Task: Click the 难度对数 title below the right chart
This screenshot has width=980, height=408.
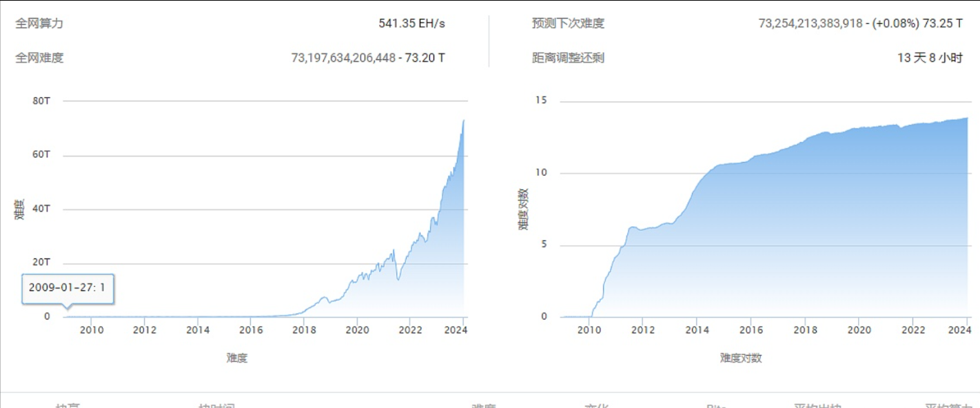Action: (x=741, y=358)
